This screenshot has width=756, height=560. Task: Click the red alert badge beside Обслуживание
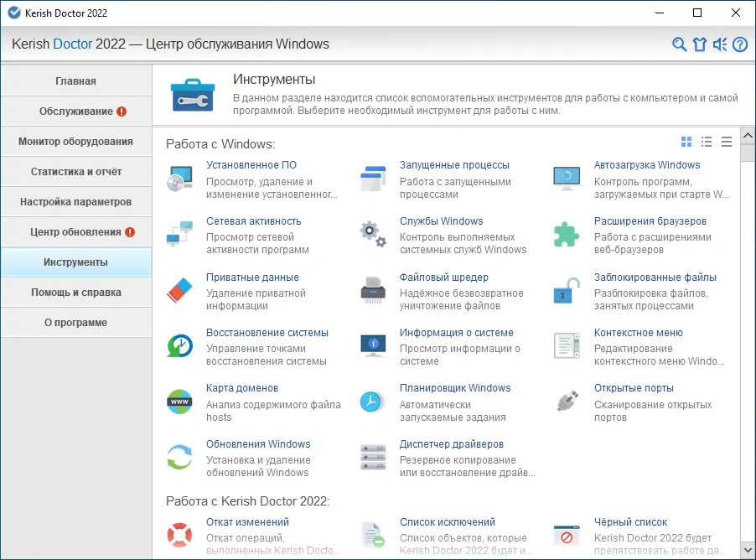tap(122, 111)
